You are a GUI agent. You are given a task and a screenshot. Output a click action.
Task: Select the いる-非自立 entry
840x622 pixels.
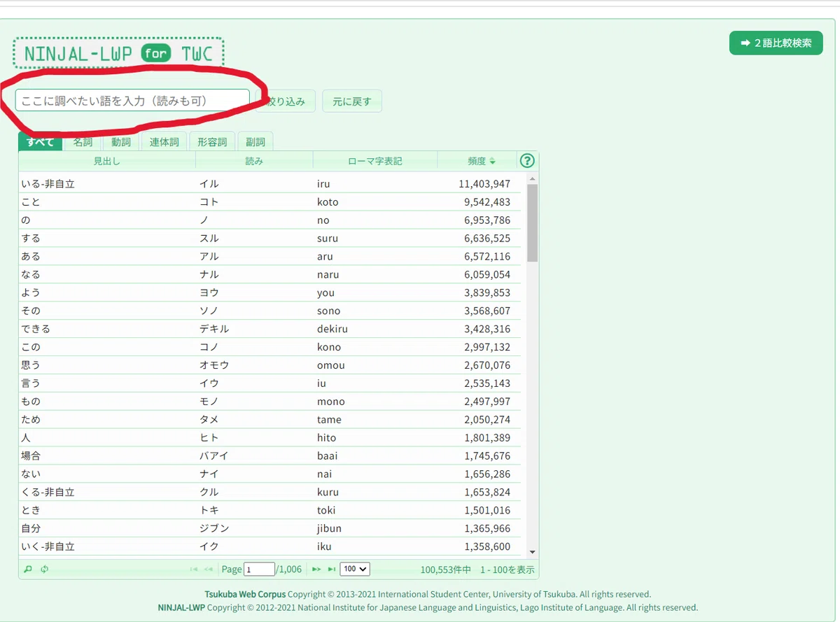pos(48,184)
